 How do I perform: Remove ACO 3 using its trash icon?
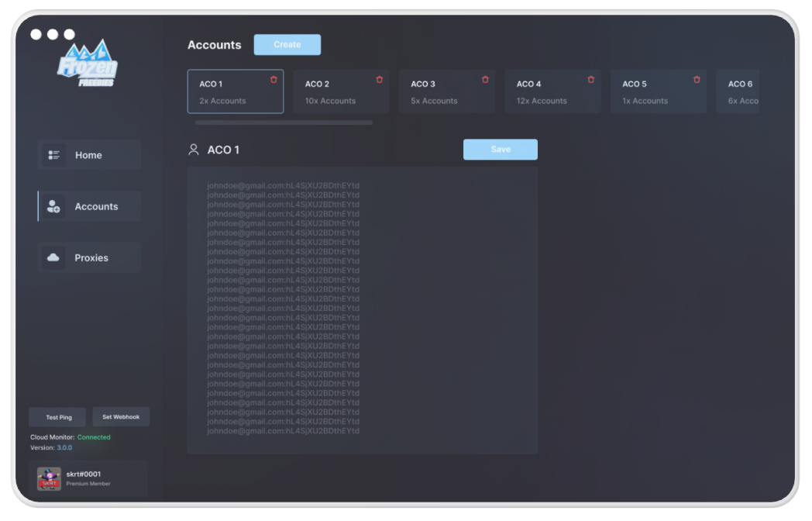point(485,80)
